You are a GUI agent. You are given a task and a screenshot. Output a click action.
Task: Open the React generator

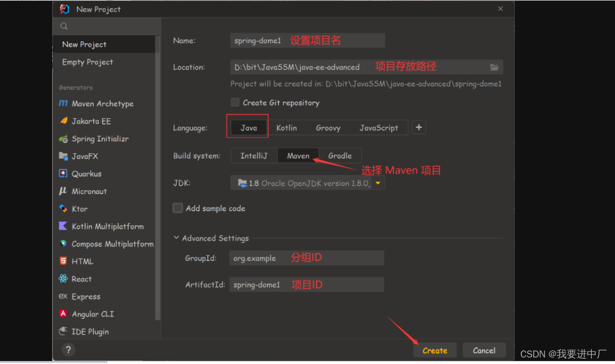[x=81, y=279]
